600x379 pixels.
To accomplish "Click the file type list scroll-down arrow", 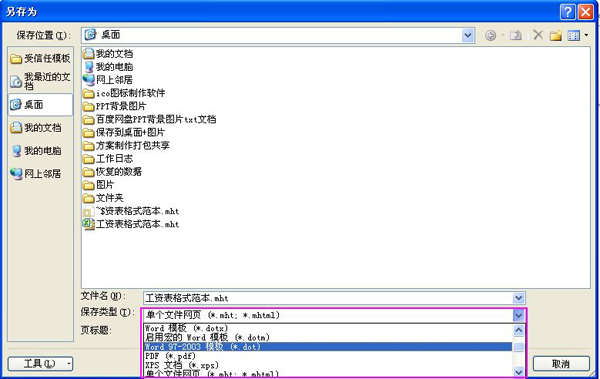I will tap(518, 371).
